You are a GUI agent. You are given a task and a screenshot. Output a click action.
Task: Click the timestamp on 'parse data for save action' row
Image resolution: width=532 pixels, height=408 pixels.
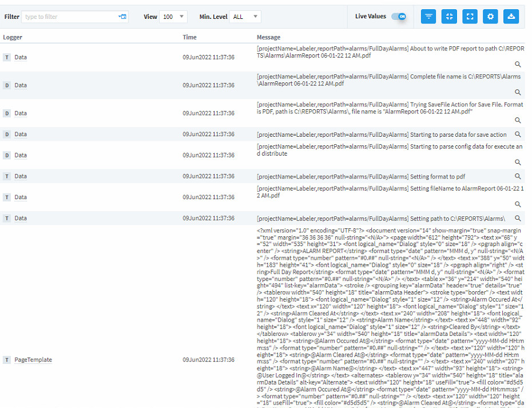coord(208,134)
